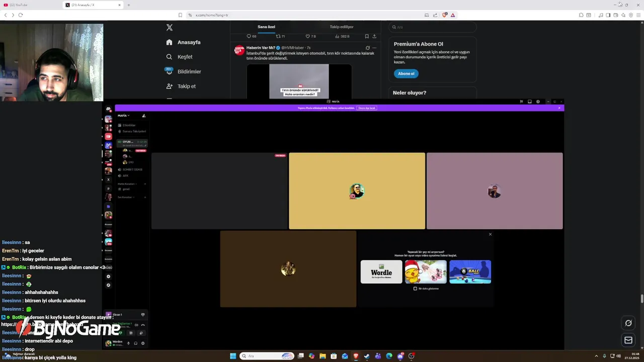
Task: Open more options on Haberin Var Mı tweet
Action: tap(374, 48)
